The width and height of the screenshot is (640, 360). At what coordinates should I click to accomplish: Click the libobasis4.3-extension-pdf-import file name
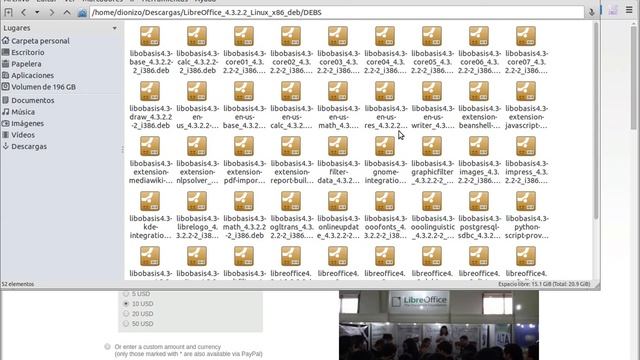(244, 172)
